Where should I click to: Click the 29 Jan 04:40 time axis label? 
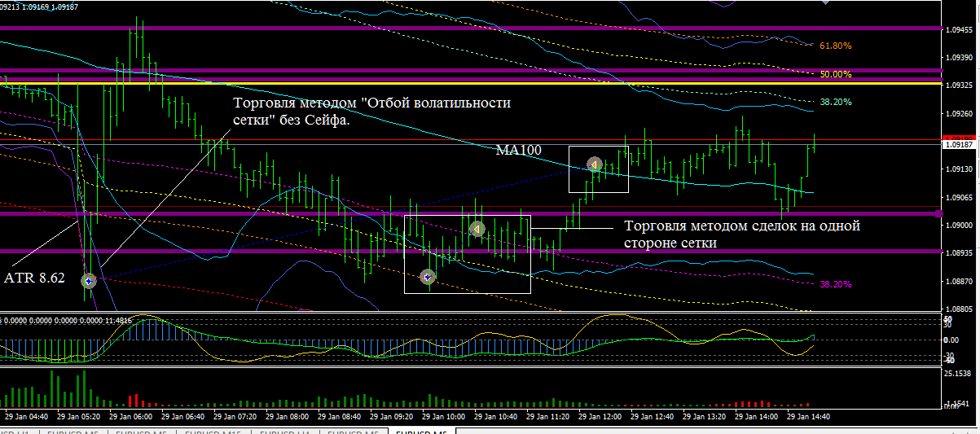(26, 415)
